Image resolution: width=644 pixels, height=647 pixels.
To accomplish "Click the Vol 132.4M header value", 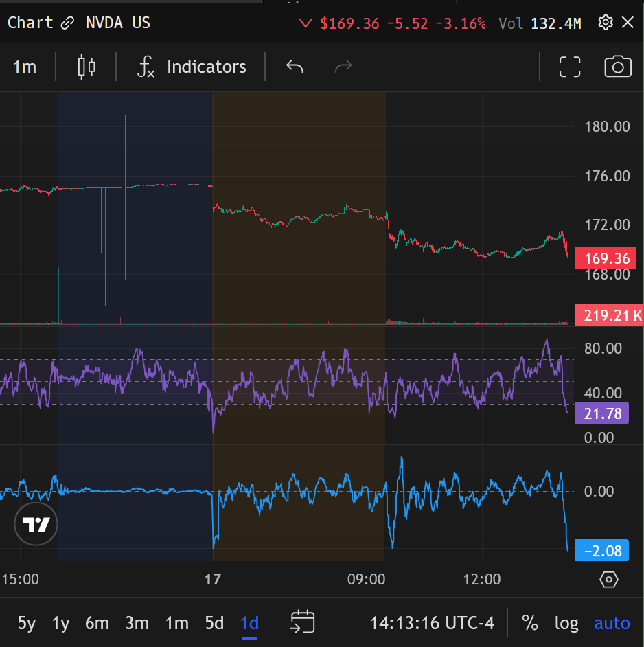I will click(540, 23).
